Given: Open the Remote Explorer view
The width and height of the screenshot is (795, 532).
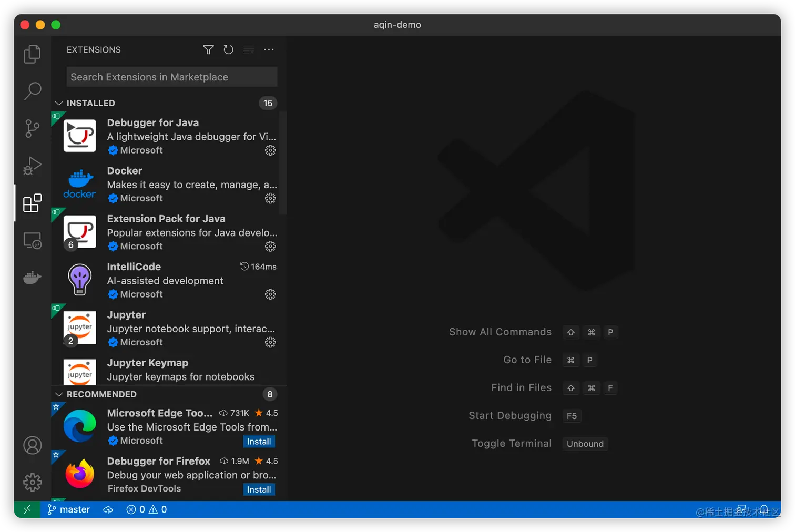Looking at the screenshot, I should tap(32, 240).
